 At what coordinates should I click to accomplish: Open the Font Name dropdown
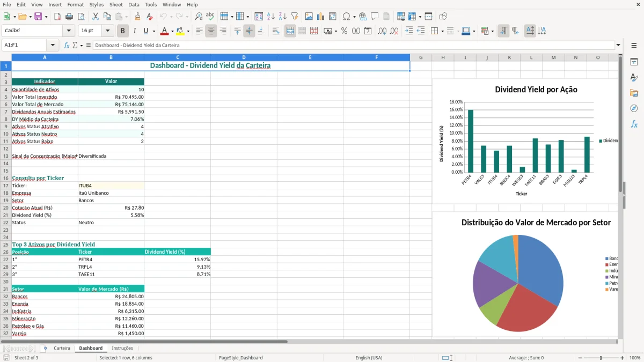click(68, 31)
